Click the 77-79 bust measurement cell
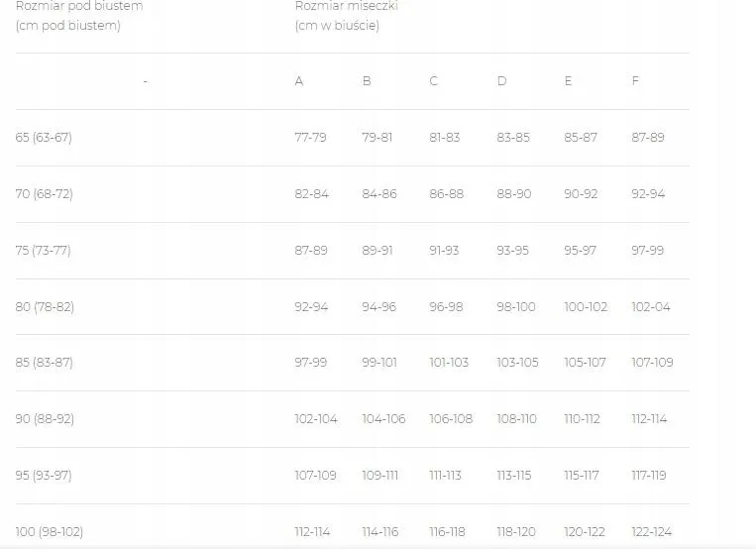Viewport: 756px width, 549px height. point(310,138)
